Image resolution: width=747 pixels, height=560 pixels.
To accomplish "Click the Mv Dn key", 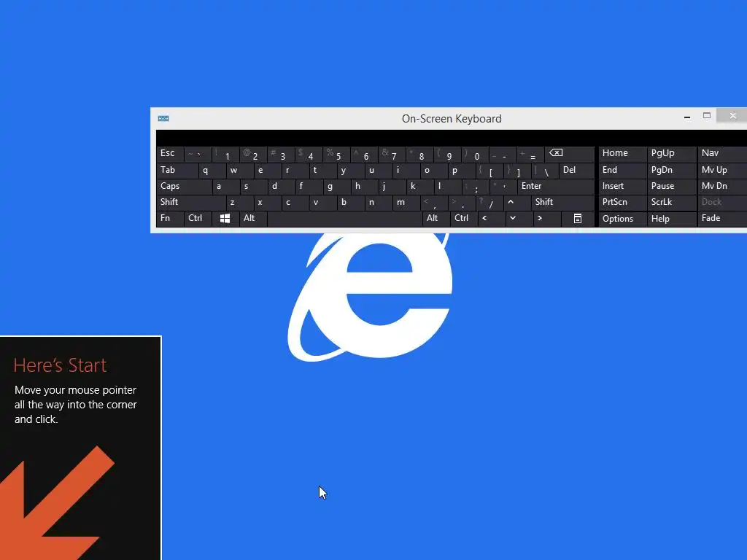I will [722, 186].
